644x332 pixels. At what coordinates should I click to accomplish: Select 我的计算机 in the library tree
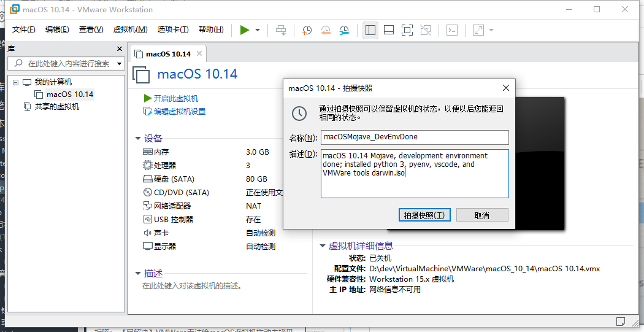pyautogui.click(x=53, y=82)
